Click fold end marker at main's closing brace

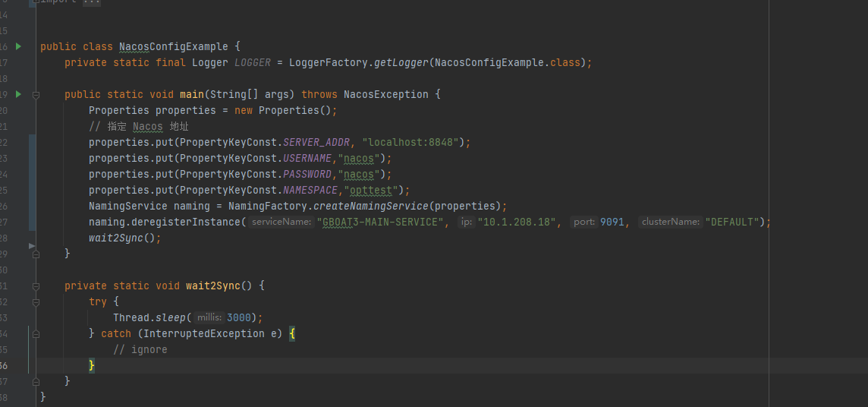[36, 254]
